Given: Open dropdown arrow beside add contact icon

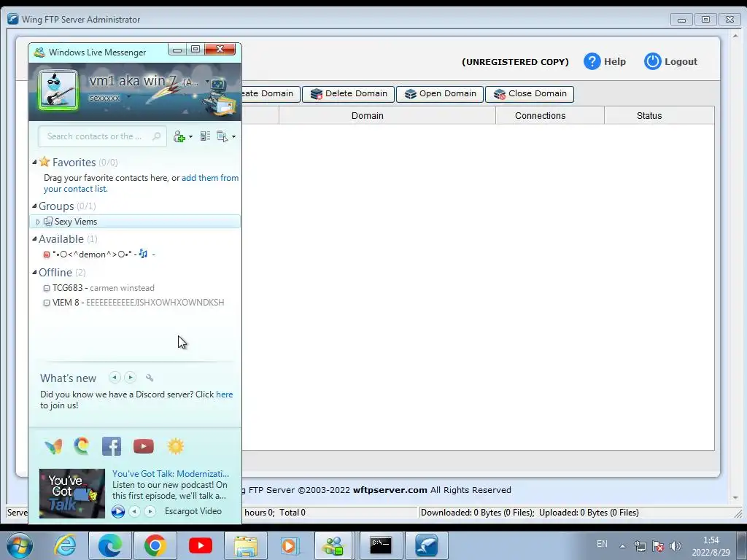Looking at the screenshot, I should click(190, 136).
